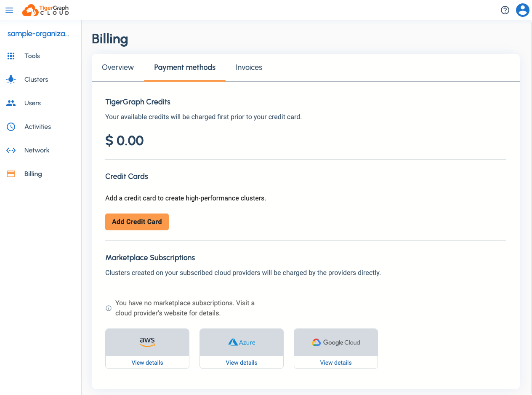Image resolution: width=532 pixels, height=395 pixels.
Task: Stay on the Payment methods tab
Action: point(184,67)
